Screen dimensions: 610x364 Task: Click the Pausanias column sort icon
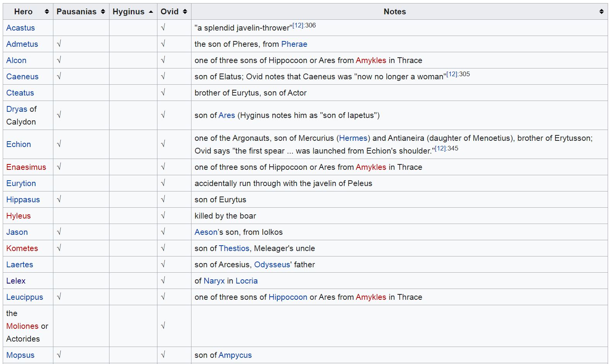[103, 12]
